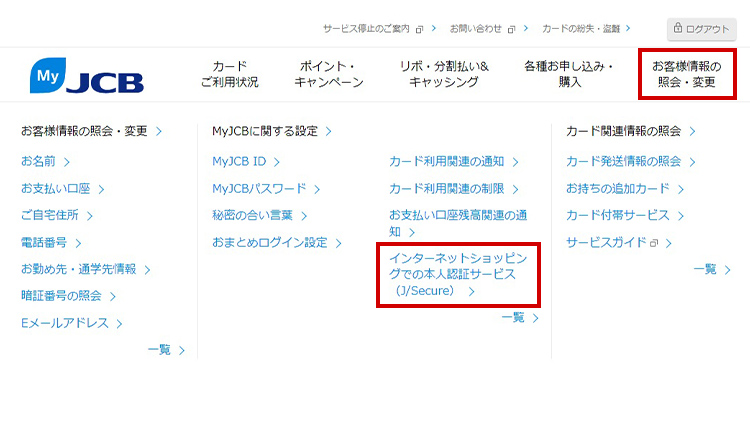750x437 pixels.
Task: Open サービスガイド link
Action: click(607, 243)
